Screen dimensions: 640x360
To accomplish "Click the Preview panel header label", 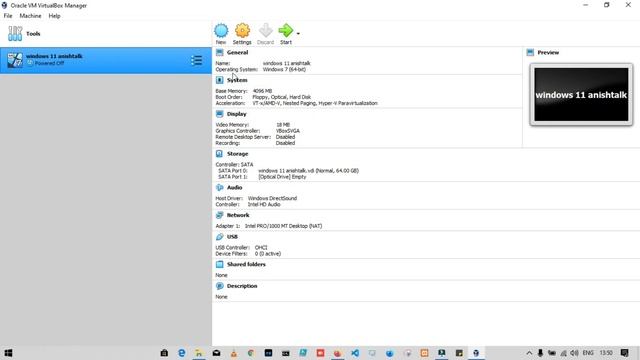I will click(548, 52).
